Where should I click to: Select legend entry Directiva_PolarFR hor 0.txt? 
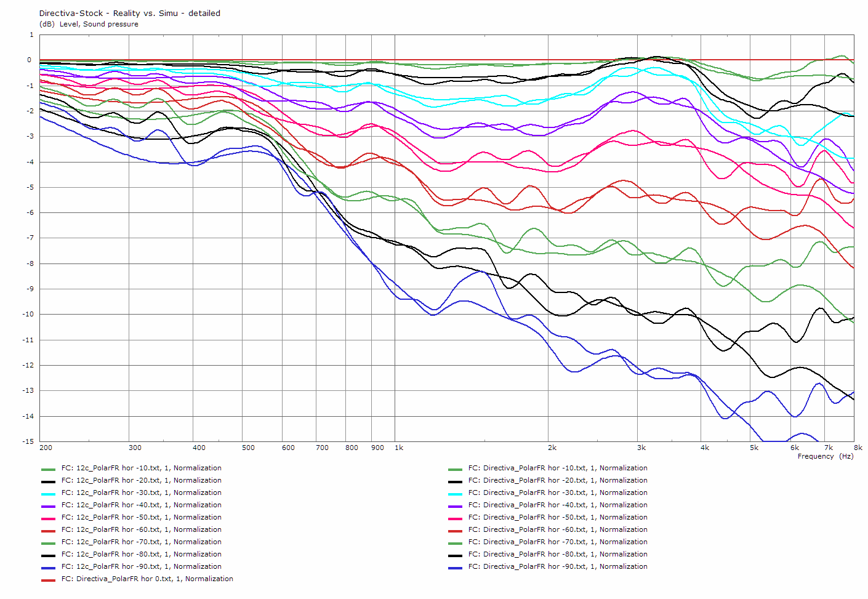(147, 579)
